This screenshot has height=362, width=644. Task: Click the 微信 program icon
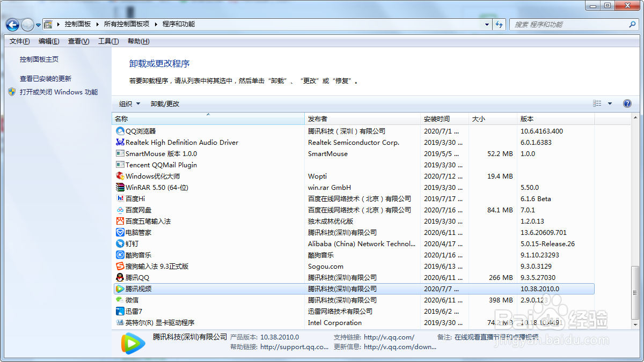coord(120,300)
